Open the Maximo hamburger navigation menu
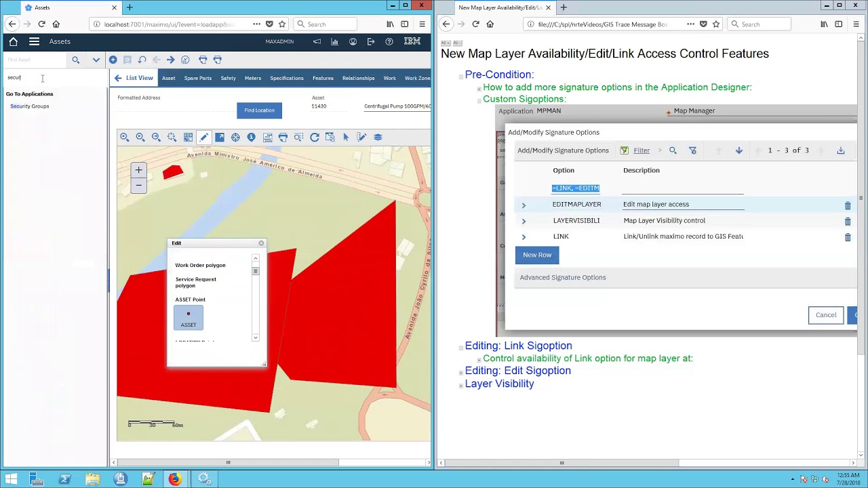Image resolution: width=868 pixels, height=488 pixels. pyautogui.click(x=34, y=41)
